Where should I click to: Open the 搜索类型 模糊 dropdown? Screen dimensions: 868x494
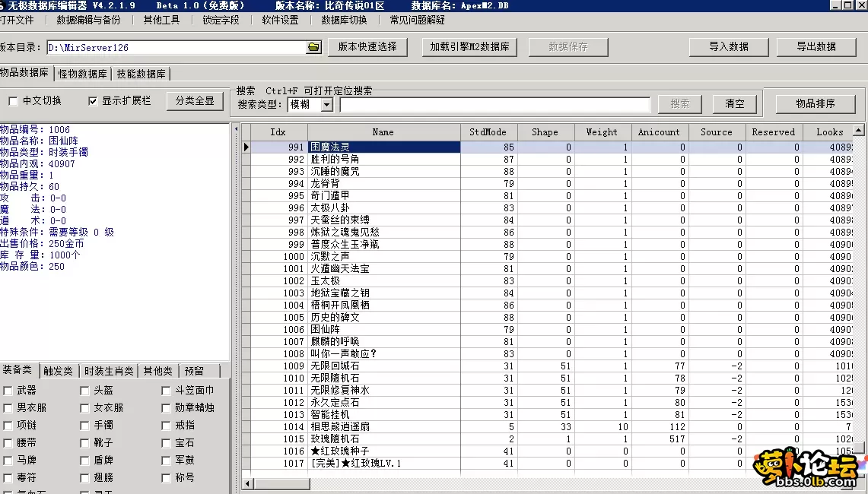pyautogui.click(x=326, y=105)
